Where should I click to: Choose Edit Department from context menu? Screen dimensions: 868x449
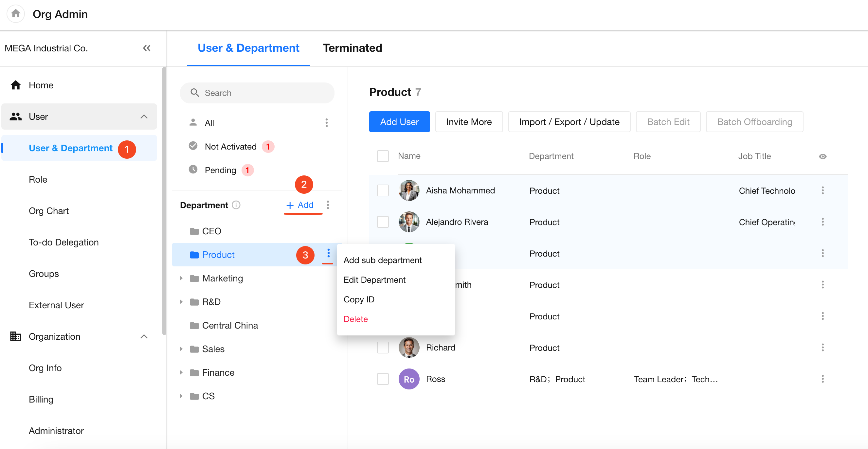click(374, 279)
